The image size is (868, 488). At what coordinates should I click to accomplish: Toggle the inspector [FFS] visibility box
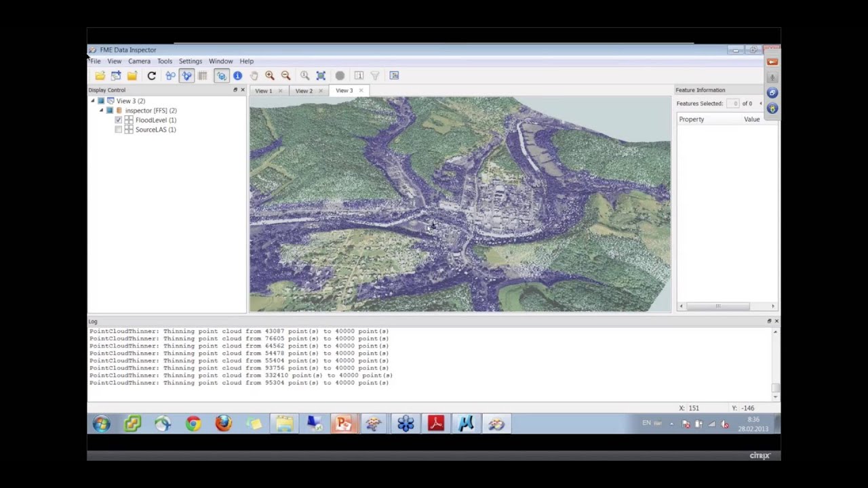110,110
